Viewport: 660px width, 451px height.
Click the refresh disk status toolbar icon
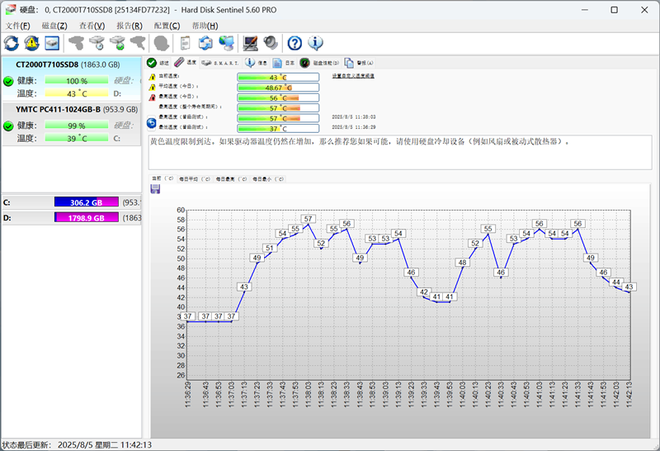coord(11,43)
